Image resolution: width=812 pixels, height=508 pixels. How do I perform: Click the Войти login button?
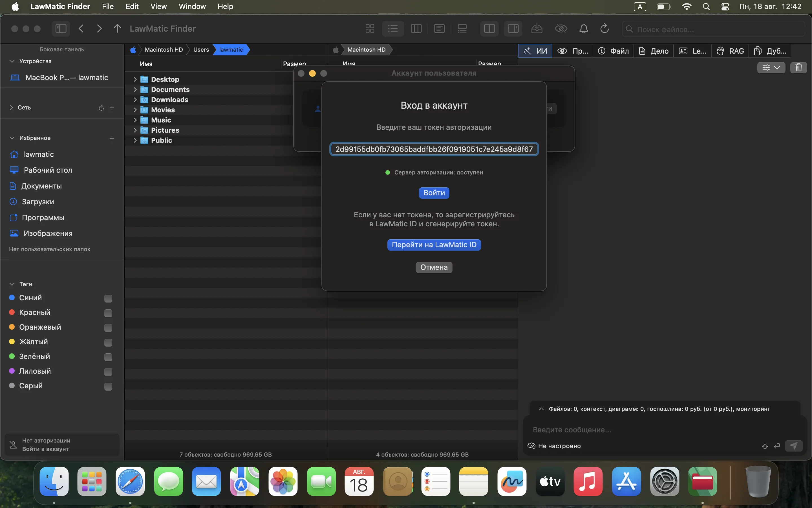click(434, 193)
